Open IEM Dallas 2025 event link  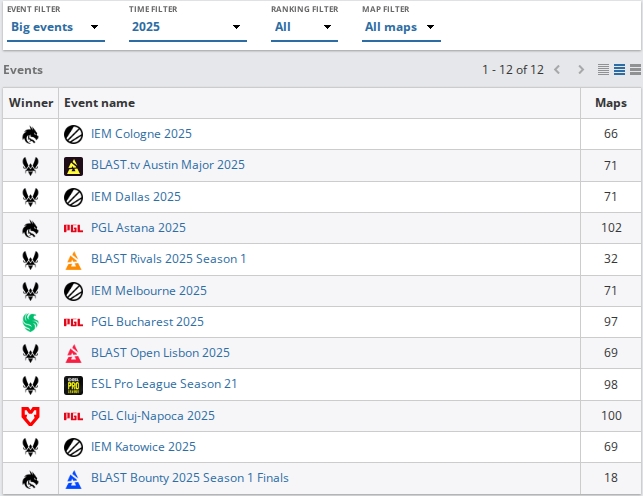[136, 197]
